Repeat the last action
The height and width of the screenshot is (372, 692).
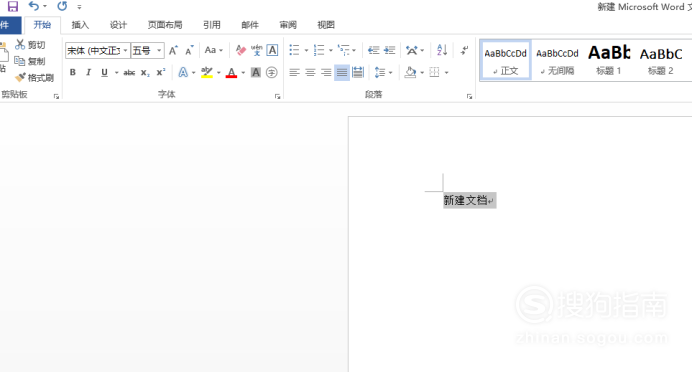(x=62, y=6)
